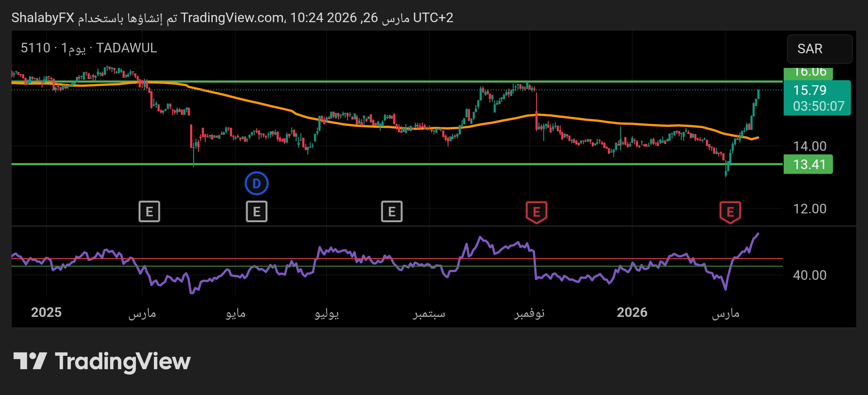Click the 5110 TADAWUL symbol title
This screenshot has width=868, height=395.
[89, 48]
